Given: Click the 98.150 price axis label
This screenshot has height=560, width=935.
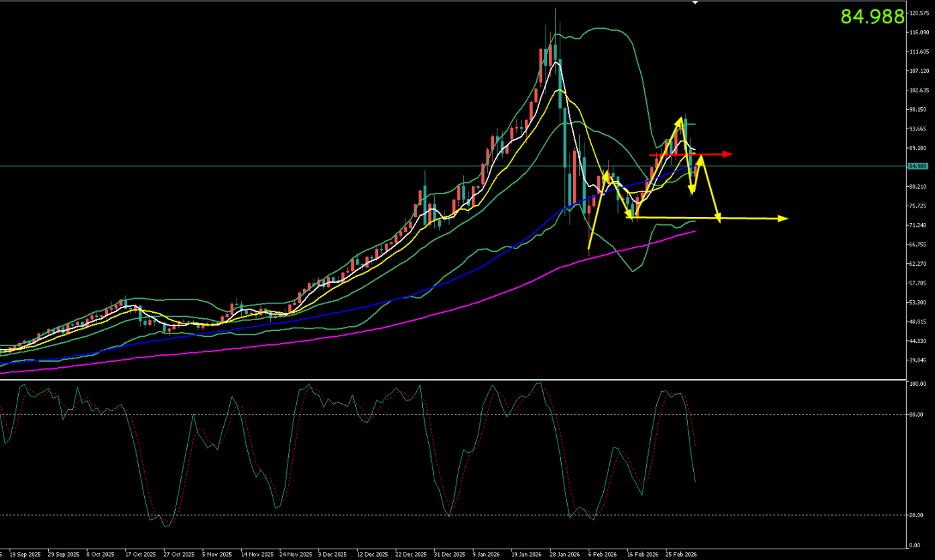Looking at the screenshot, I should click(918, 110).
